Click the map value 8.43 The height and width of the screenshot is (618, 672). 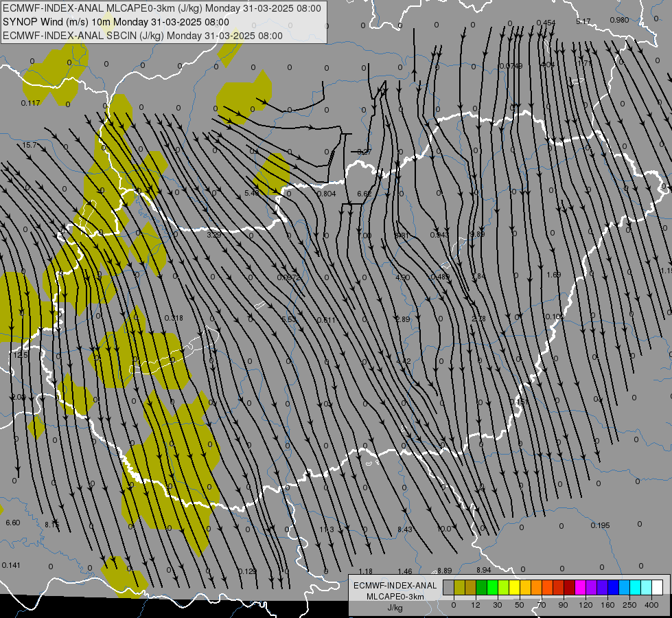coord(404,529)
